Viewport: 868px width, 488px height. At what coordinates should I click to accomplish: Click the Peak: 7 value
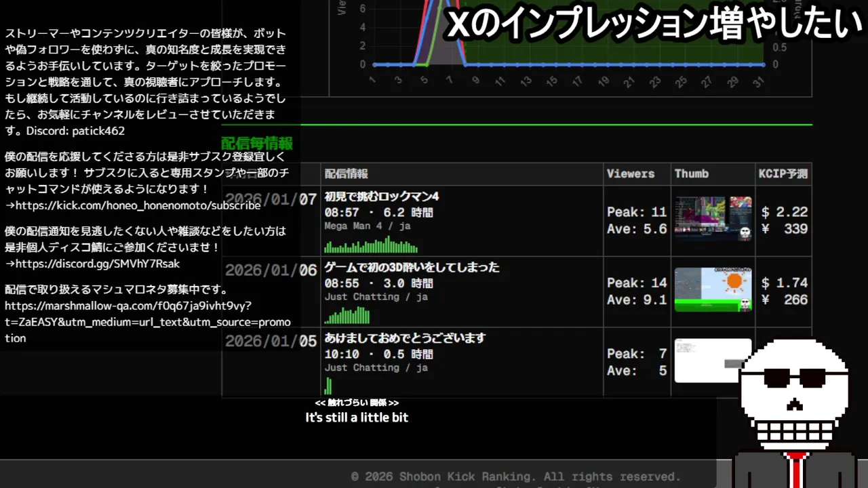(x=637, y=354)
